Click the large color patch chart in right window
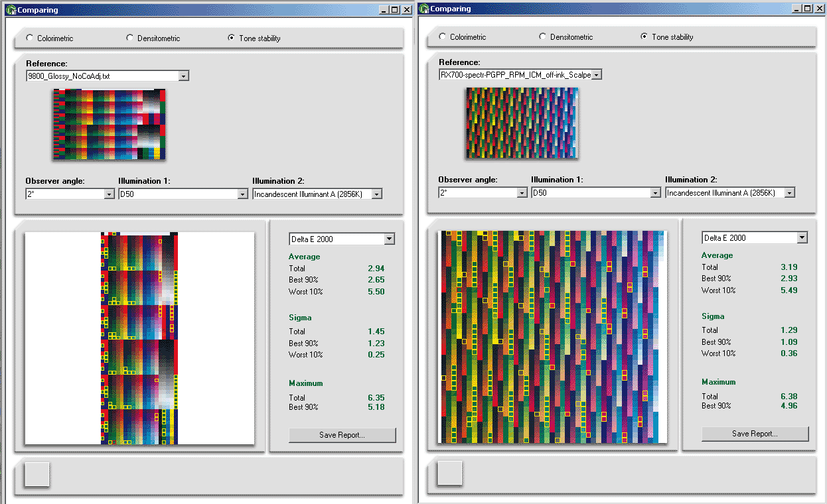This screenshot has width=827, height=504. click(552, 337)
